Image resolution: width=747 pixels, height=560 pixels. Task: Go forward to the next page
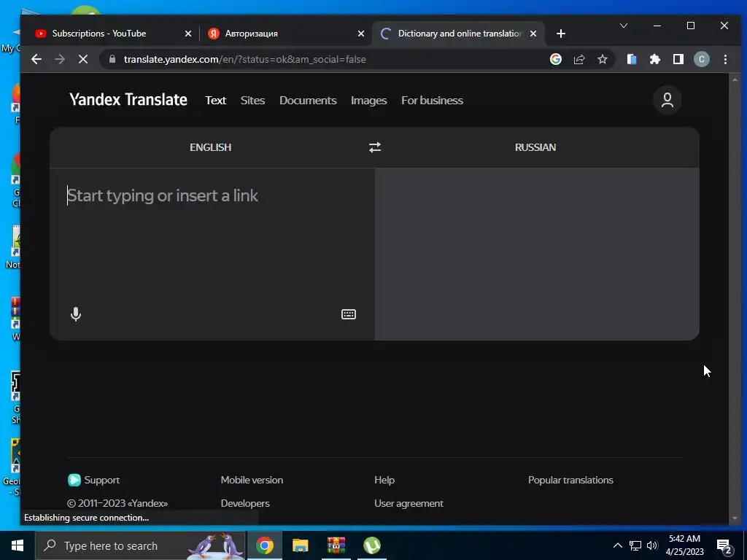click(x=60, y=59)
